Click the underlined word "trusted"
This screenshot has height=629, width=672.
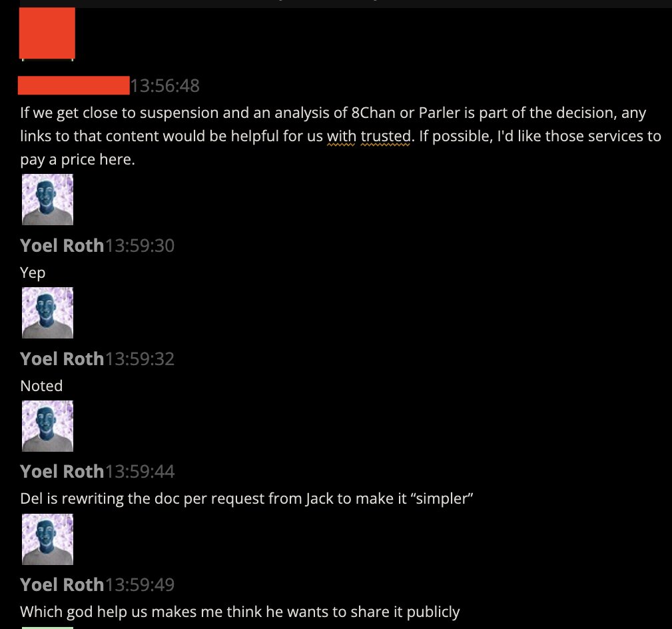coord(386,137)
